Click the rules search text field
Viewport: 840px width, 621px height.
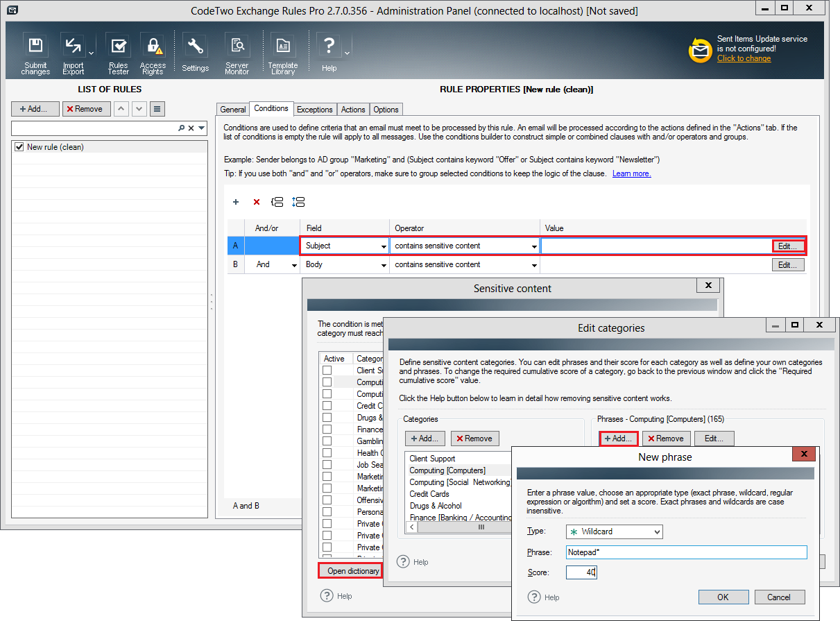pyautogui.click(x=94, y=128)
